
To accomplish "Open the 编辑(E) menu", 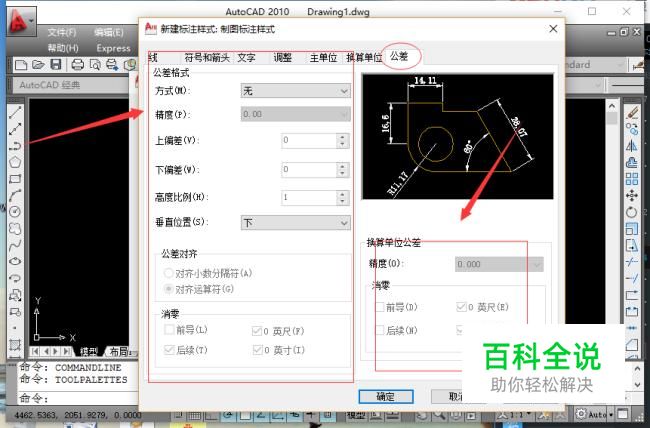I will 109,32.
